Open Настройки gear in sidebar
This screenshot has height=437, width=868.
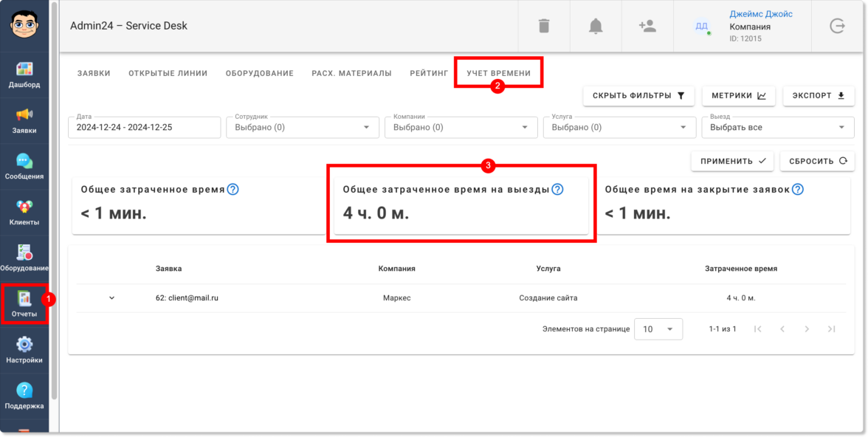point(24,350)
